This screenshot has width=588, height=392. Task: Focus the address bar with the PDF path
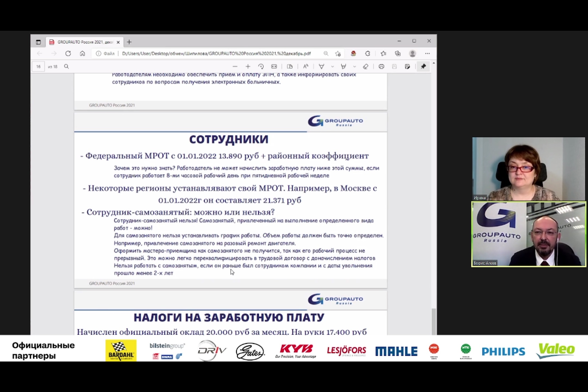pos(216,53)
